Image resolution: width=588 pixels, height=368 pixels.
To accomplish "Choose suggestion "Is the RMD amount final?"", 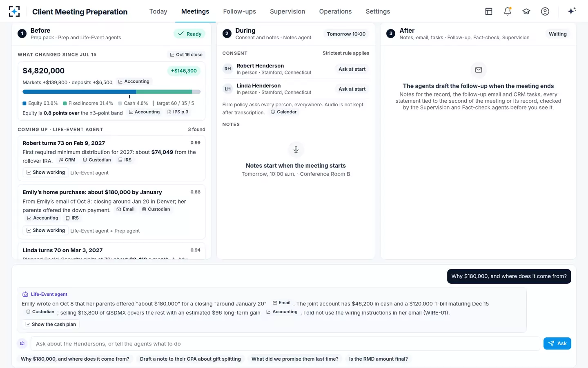I will pos(379,359).
